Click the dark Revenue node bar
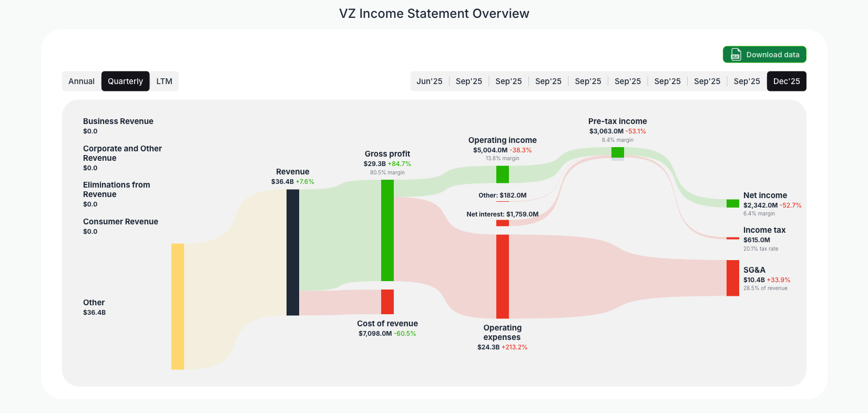Image resolution: width=868 pixels, height=413 pixels. 293,253
